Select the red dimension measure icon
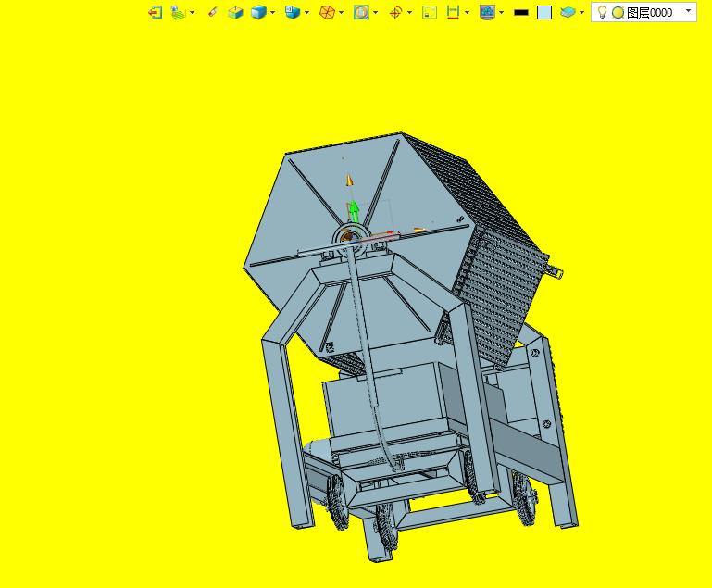Screen dimensions: 712x588 tap(453, 12)
